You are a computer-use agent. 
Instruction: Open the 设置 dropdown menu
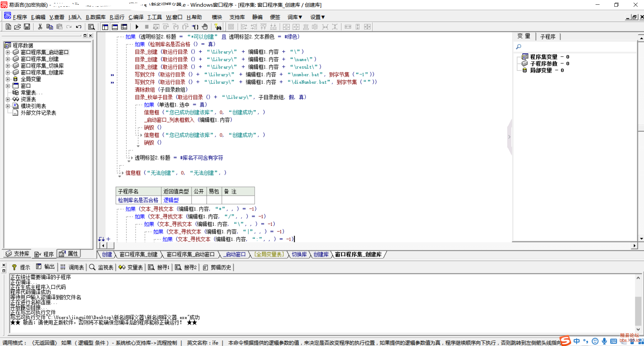coord(317,17)
